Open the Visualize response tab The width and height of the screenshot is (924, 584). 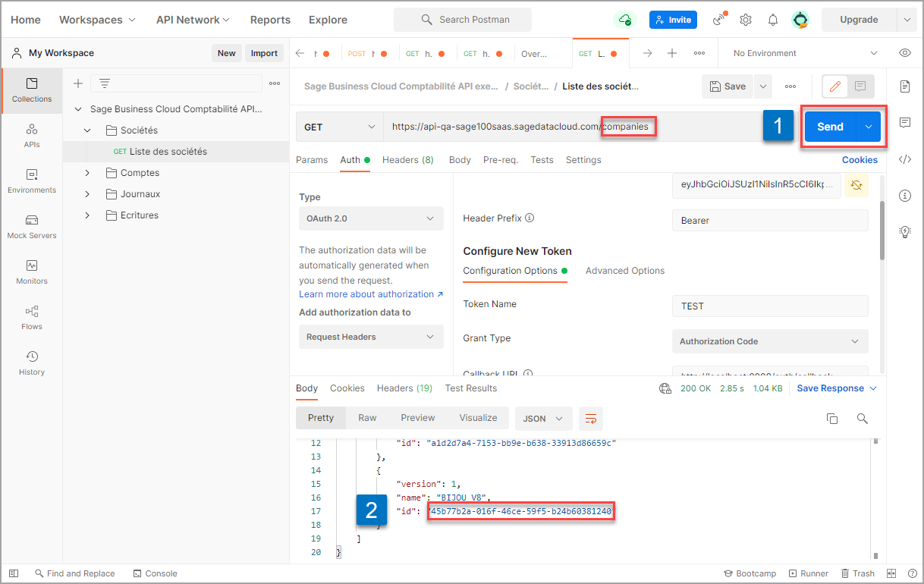478,418
